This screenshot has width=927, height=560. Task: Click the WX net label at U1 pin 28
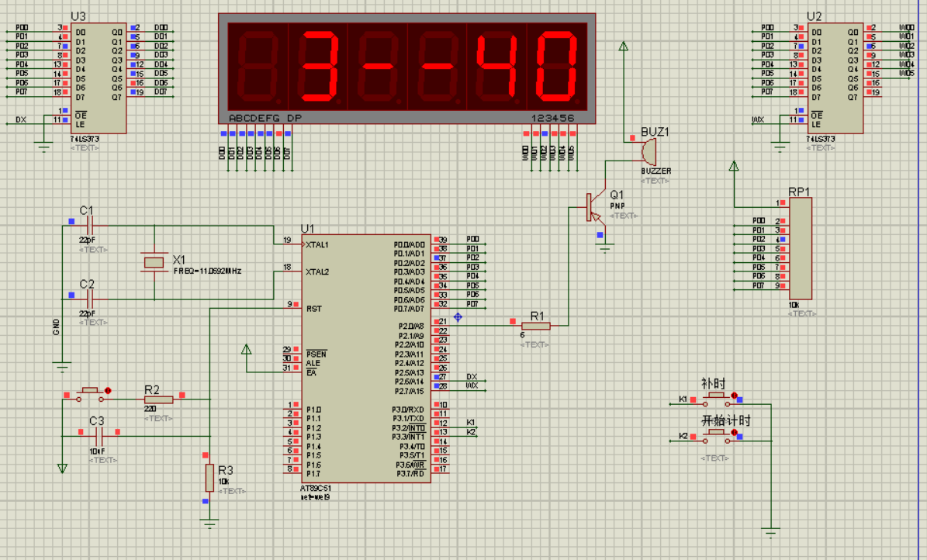coord(472,385)
